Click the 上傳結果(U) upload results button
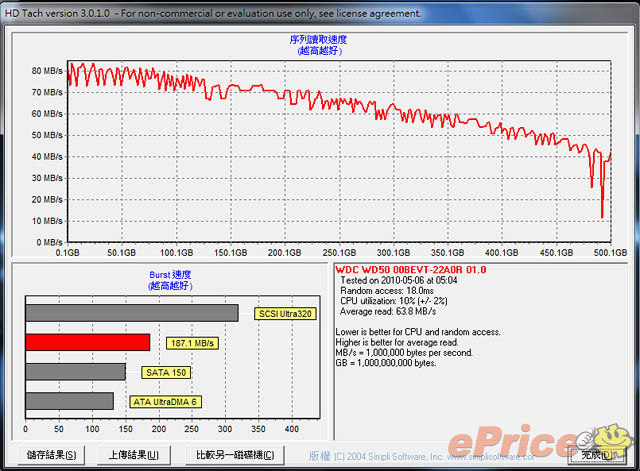640x471 pixels. tap(133, 455)
